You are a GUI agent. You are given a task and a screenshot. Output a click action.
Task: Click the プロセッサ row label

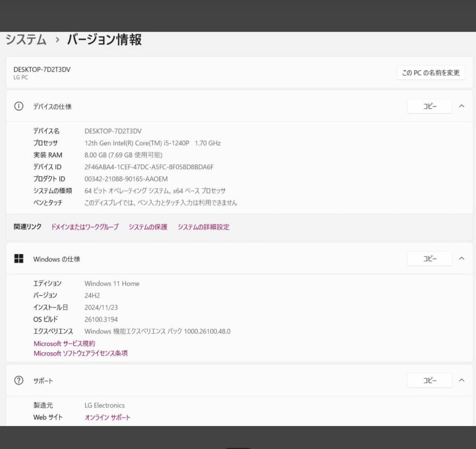click(x=46, y=143)
